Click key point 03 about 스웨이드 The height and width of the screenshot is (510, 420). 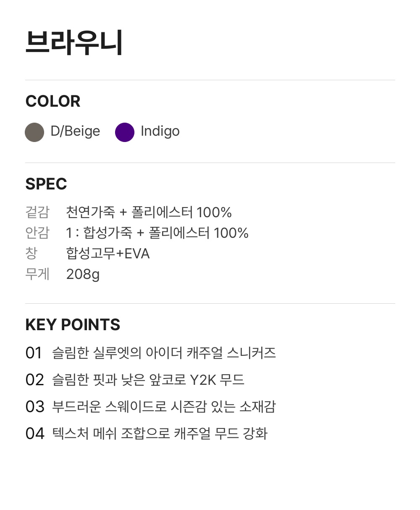(x=151, y=406)
